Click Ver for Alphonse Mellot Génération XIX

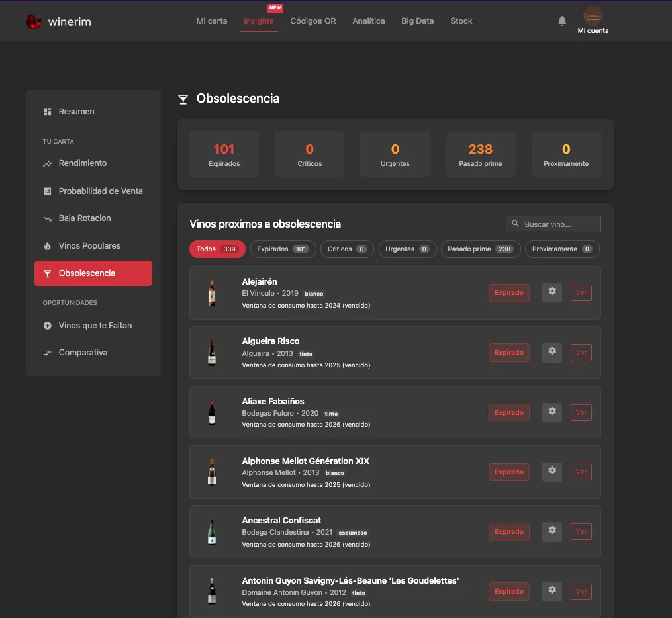(x=581, y=472)
